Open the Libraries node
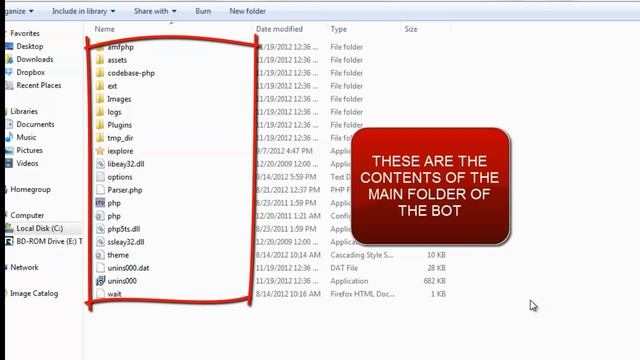The width and height of the screenshot is (640, 360). [x=24, y=111]
